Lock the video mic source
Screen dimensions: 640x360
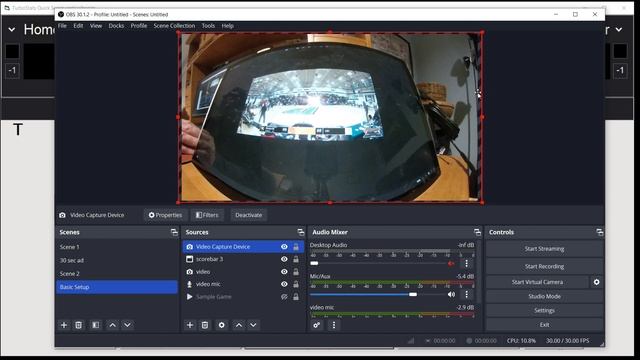click(296, 284)
